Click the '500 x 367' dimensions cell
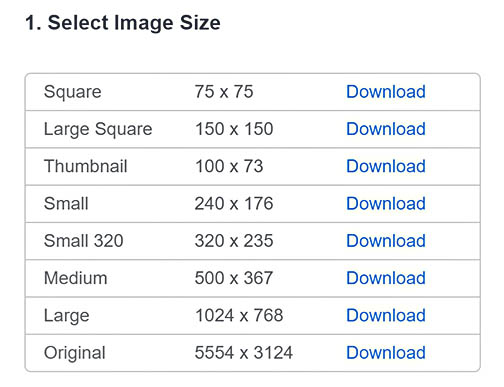The image size is (504, 387). point(234,278)
